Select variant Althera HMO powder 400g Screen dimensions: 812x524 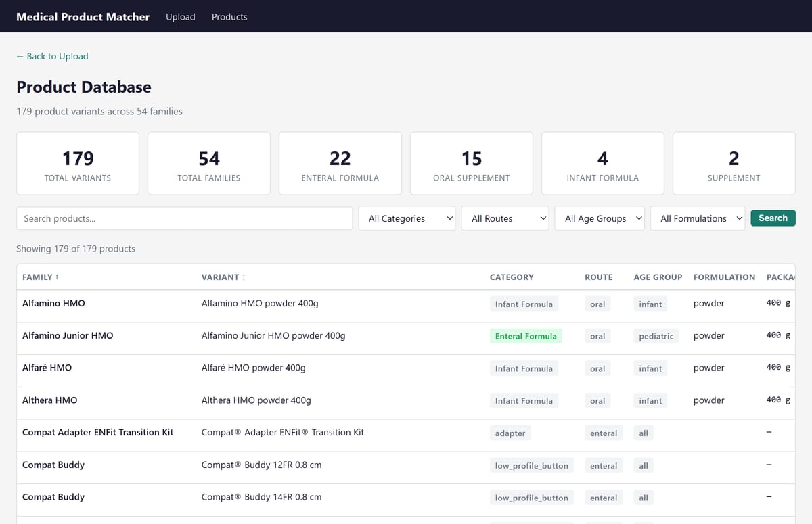tap(256, 400)
